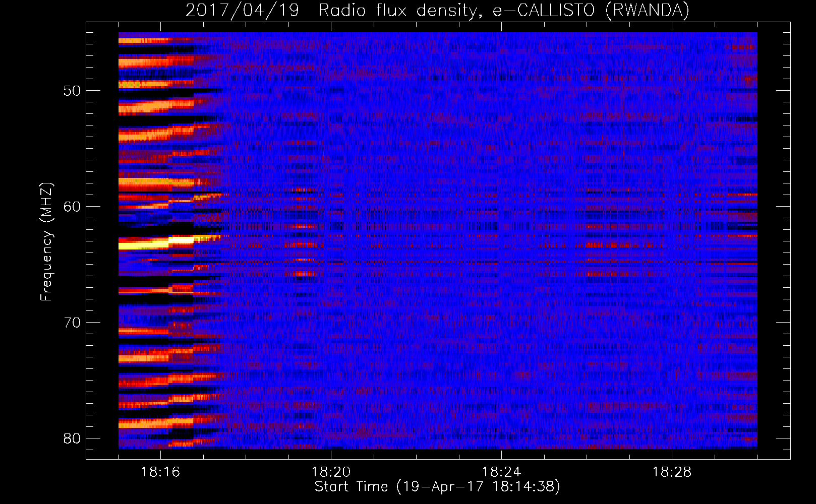Image resolution: width=816 pixels, height=504 pixels.
Task: Click the 80 frequency tick label
Action: click(72, 438)
